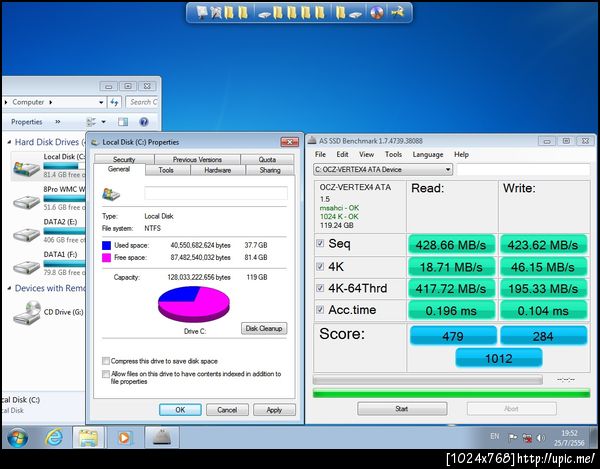Uncheck the 4K benchmark checkbox
The height and width of the screenshot is (469, 600).
coord(320,266)
